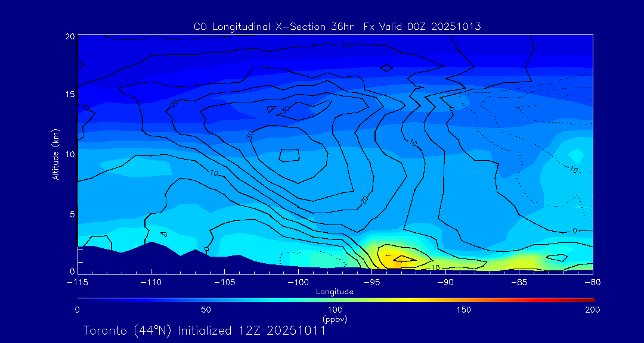Click the longitude tick label -105
This screenshot has width=644, height=343.
225,282
